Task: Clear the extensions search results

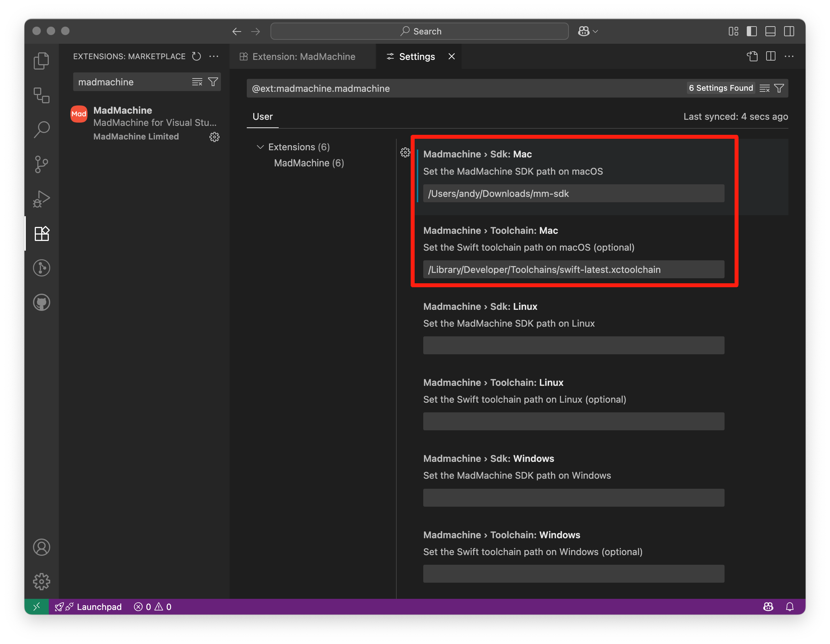Action: tap(197, 82)
